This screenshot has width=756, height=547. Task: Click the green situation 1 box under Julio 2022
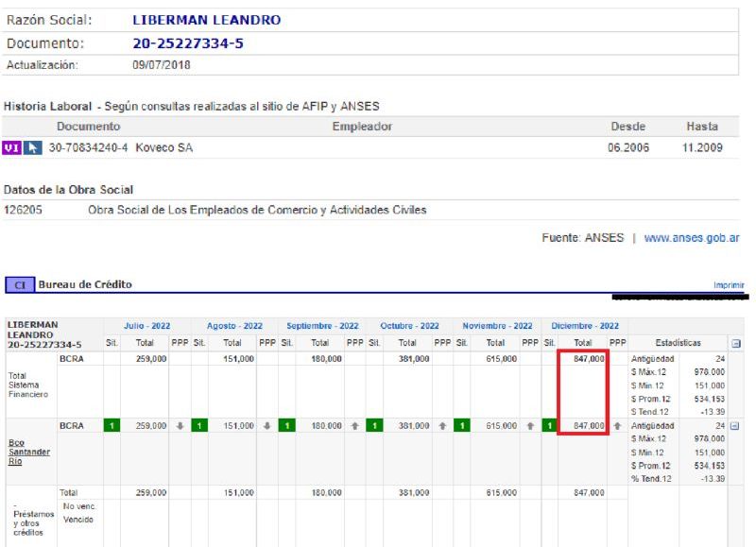coord(110,426)
